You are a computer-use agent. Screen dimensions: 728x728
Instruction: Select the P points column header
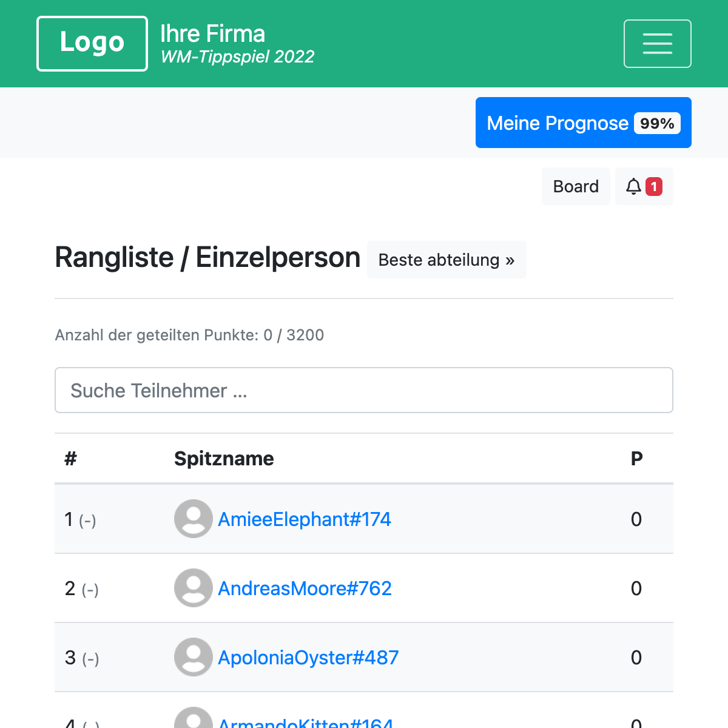[636, 459]
